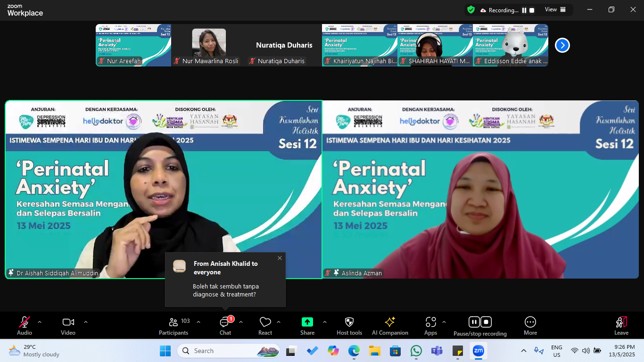Open the Apps menu

(x=430, y=326)
